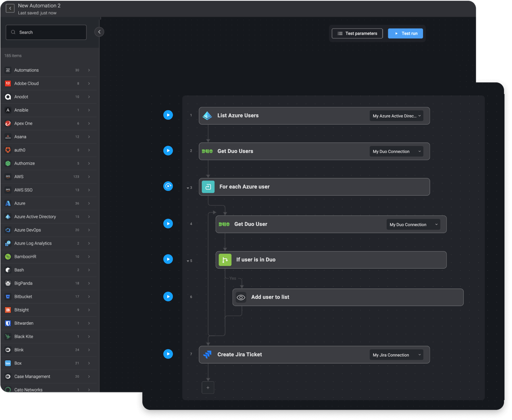Click the Duo logo on Get Duo Users
This screenshot has width=512, height=420.
coord(207,151)
